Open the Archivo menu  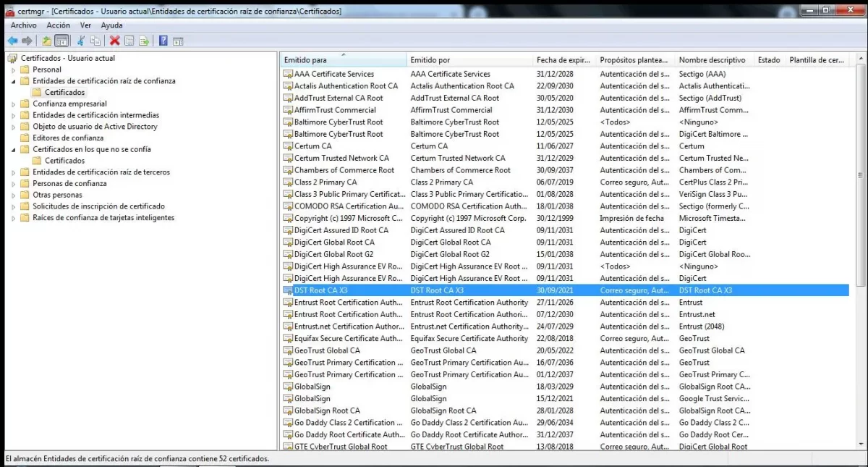(23, 25)
